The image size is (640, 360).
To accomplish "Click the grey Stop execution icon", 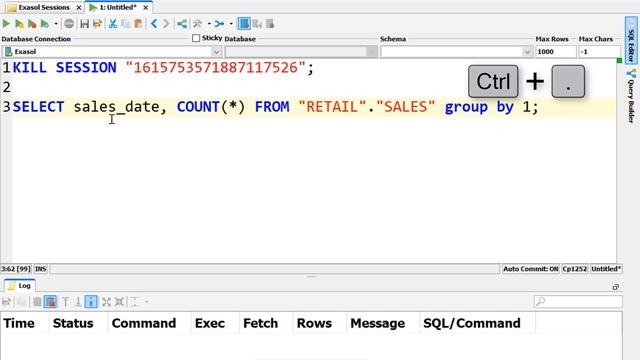I will coord(69,24).
